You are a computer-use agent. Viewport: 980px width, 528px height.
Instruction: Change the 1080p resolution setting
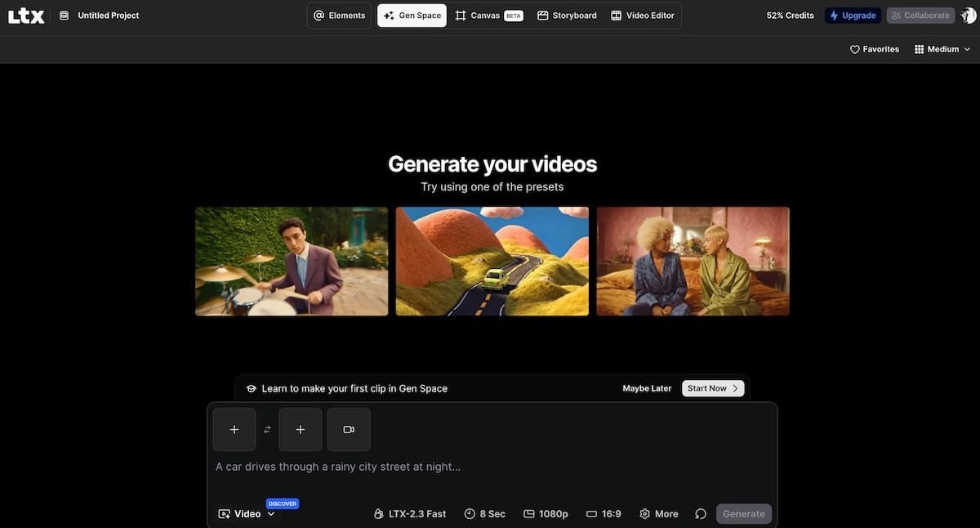[x=546, y=513]
